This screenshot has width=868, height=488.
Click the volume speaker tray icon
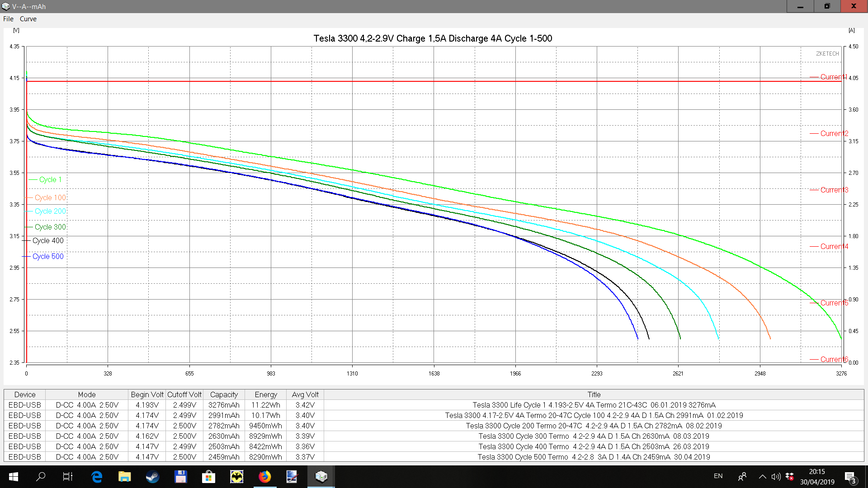(776, 477)
